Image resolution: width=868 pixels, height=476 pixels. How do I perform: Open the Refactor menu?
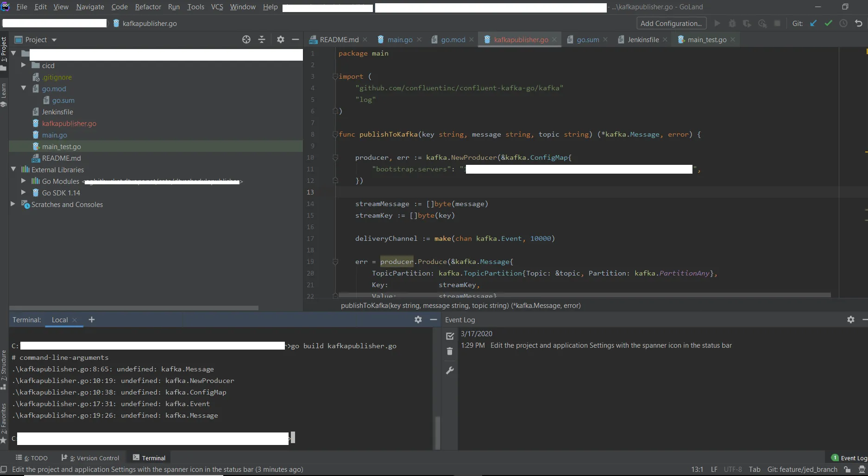coord(148,7)
